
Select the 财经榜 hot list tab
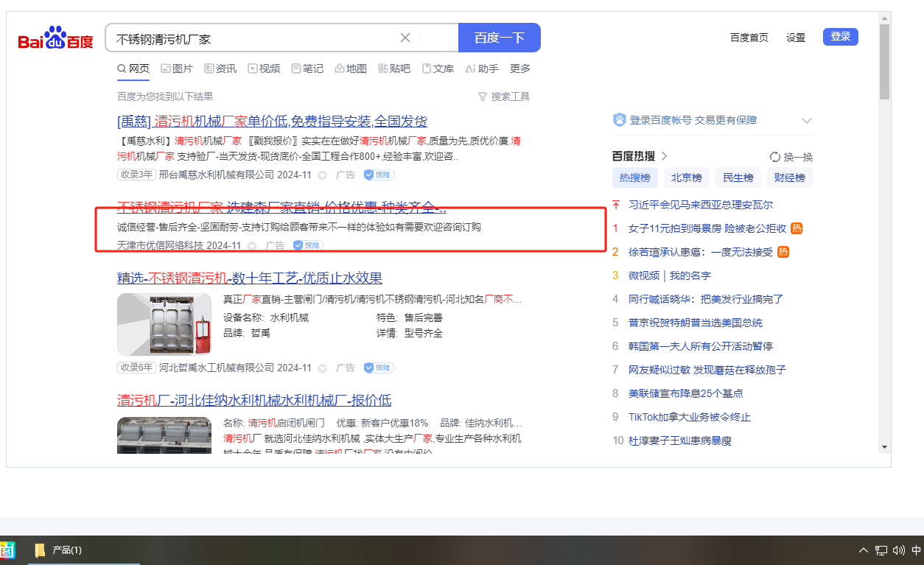[x=789, y=178]
